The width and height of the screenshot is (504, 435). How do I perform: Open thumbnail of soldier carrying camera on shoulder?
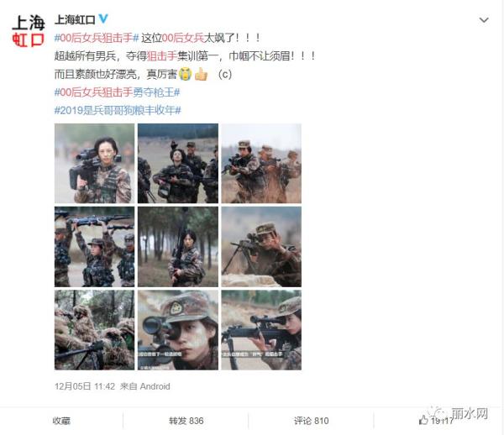[94, 163]
